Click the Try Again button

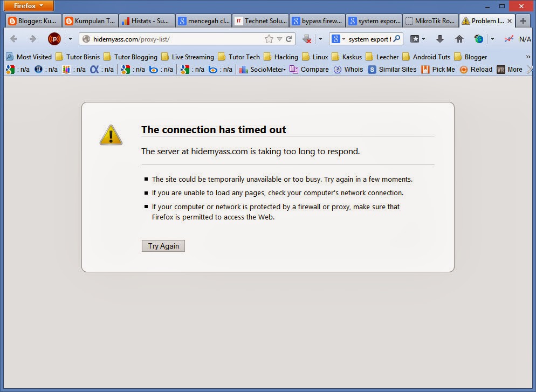pos(163,246)
